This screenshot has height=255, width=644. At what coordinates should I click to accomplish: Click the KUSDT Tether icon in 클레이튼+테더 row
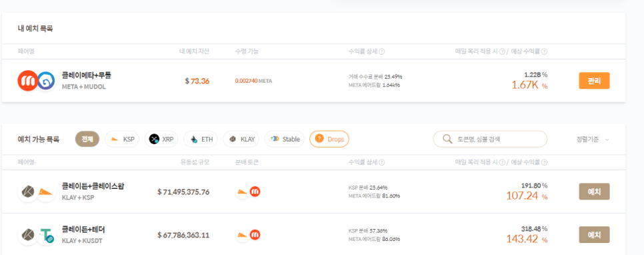(x=46, y=236)
